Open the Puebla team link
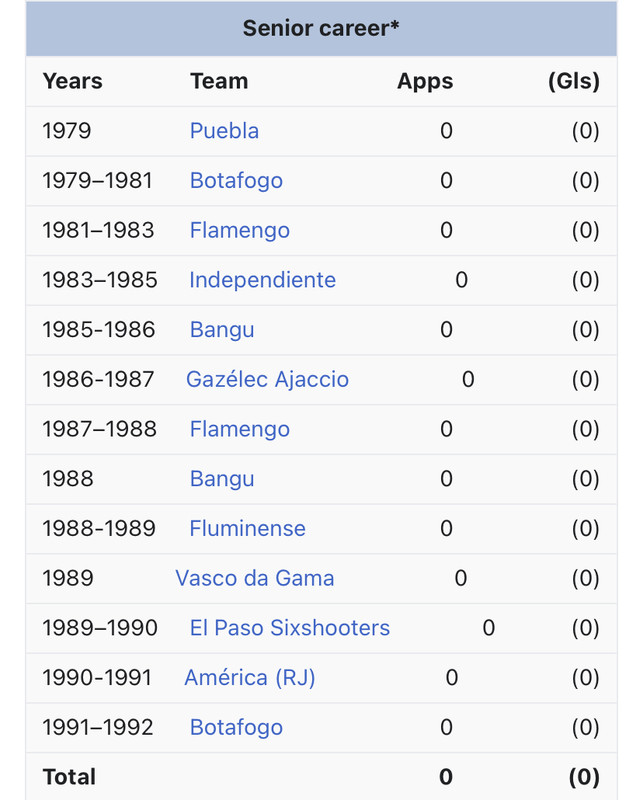The width and height of the screenshot is (643, 800). click(224, 131)
